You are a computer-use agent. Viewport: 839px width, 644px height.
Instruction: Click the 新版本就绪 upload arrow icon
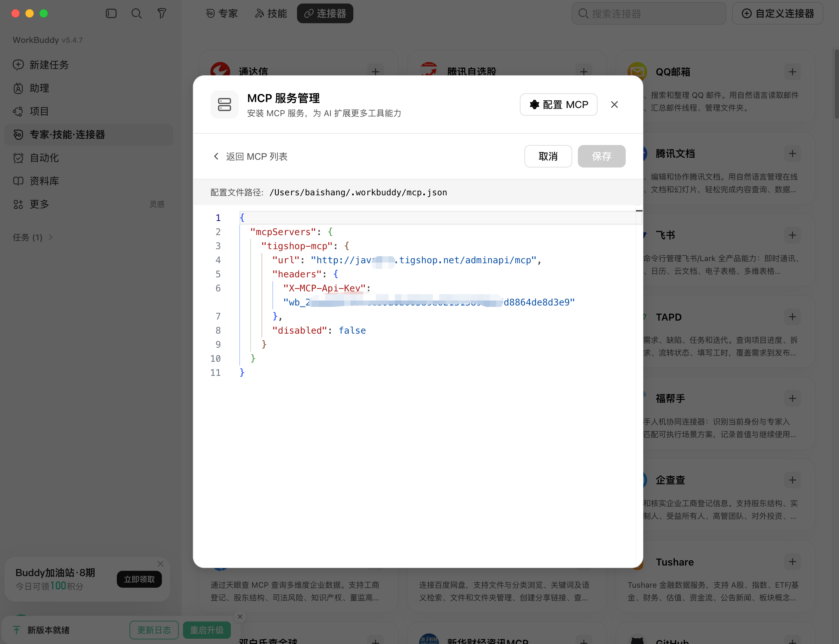click(17, 630)
